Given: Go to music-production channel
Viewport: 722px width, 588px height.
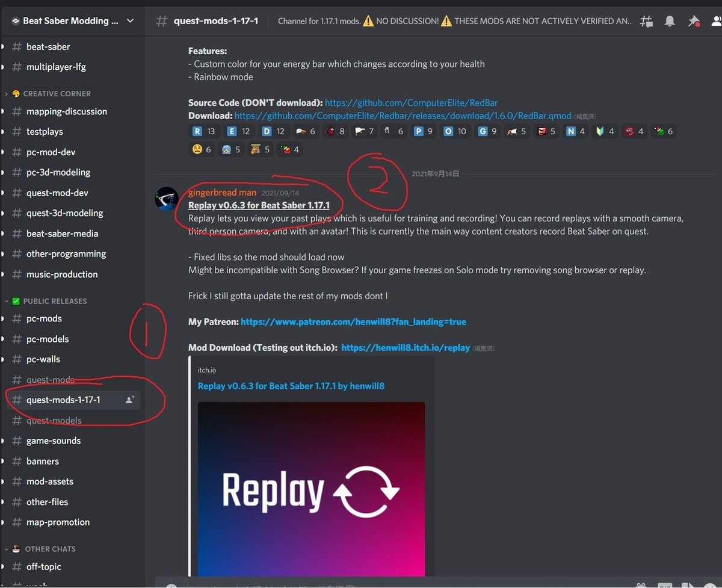Looking at the screenshot, I should pos(73,274).
